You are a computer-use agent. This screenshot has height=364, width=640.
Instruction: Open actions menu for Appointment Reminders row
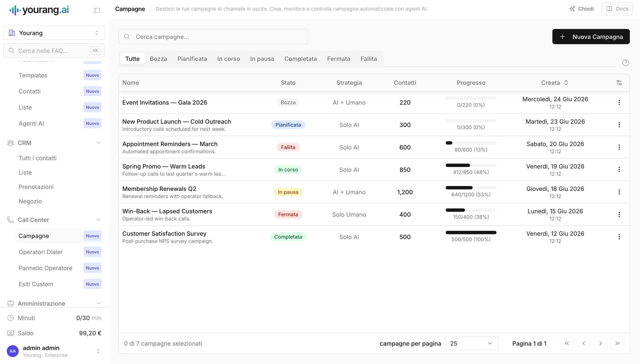point(619,147)
